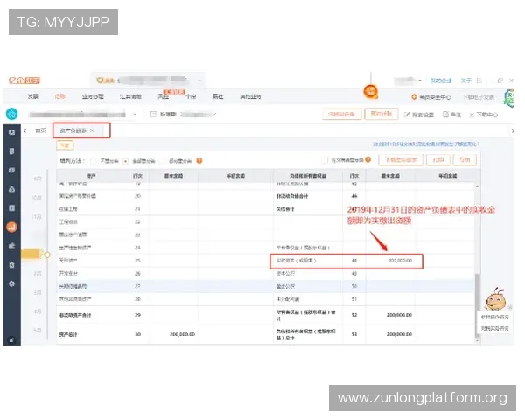Tick the checkbox left of 下载 button group
This screenshot has height=420, width=525.
tap(324, 160)
